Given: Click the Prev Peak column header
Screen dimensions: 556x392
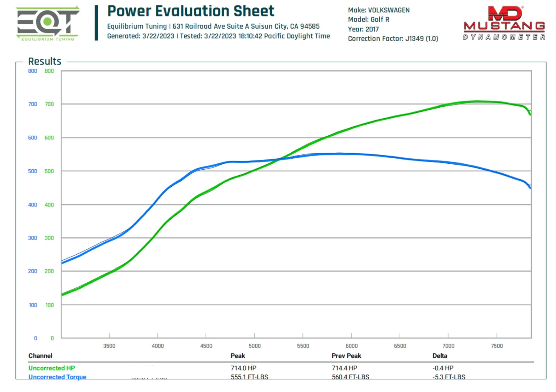Looking at the screenshot, I should point(346,356).
